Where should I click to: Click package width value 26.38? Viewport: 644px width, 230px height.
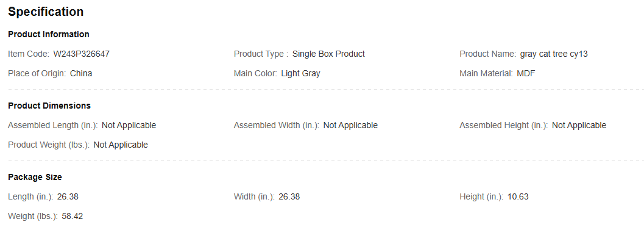coord(289,196)
